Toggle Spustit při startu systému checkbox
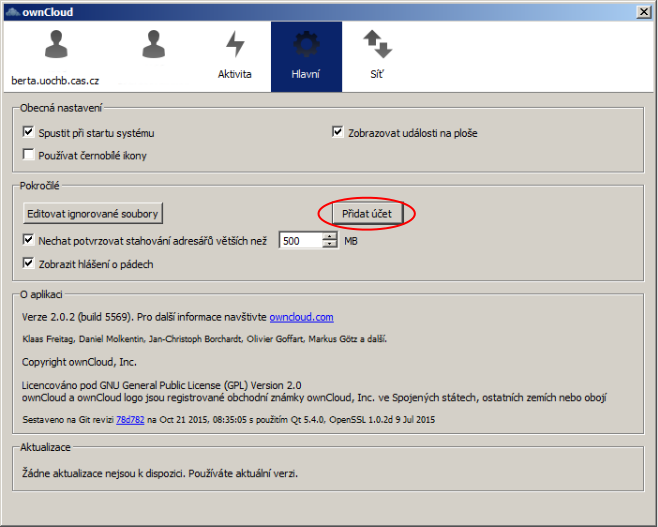The width and height of the screenshot is (658, 527). [29, 132]
